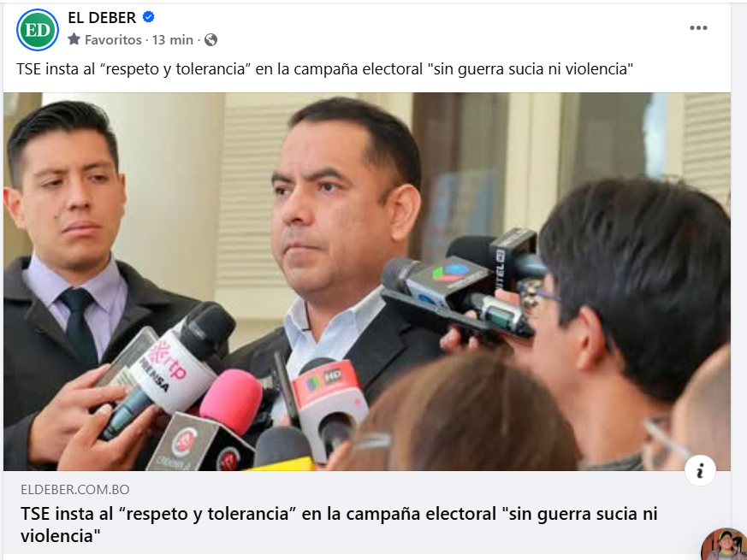
Task: Open the bold TSE article headline link
Action: coord(339,525)
